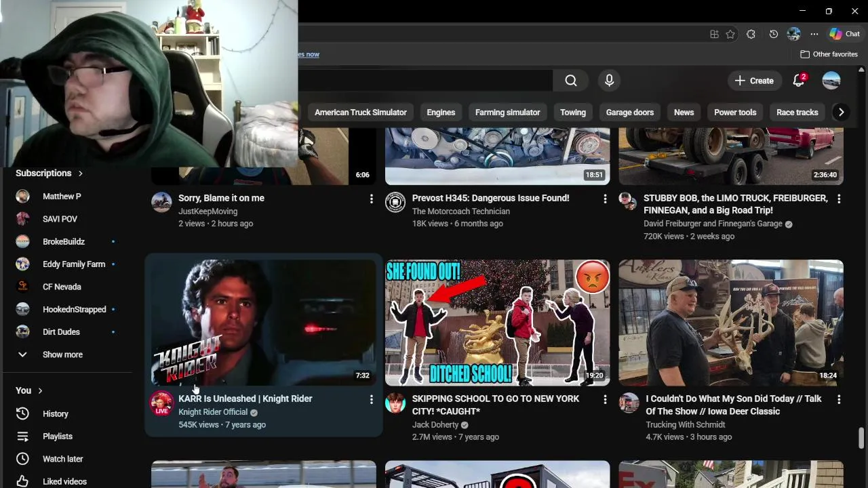
Task: Start voice search with microphone icon
Action: point(609,81)
